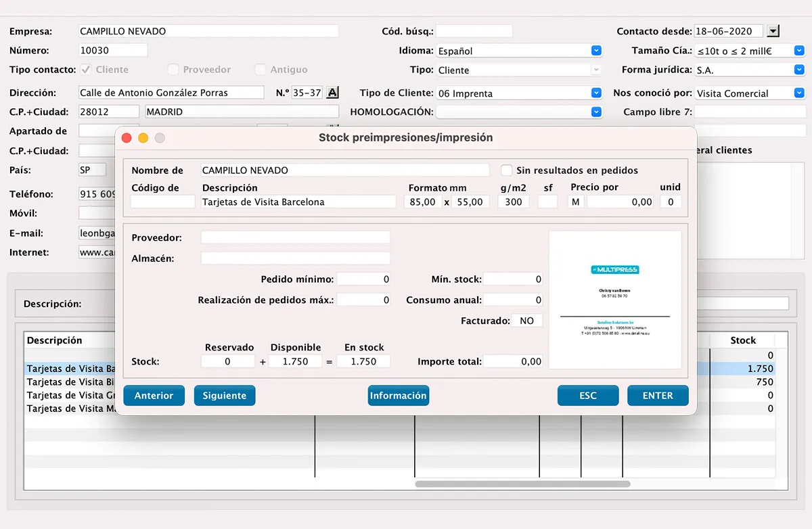Confirm the dialog with ENTER button
Screen dimensions: 812x529
click(658, 396)
